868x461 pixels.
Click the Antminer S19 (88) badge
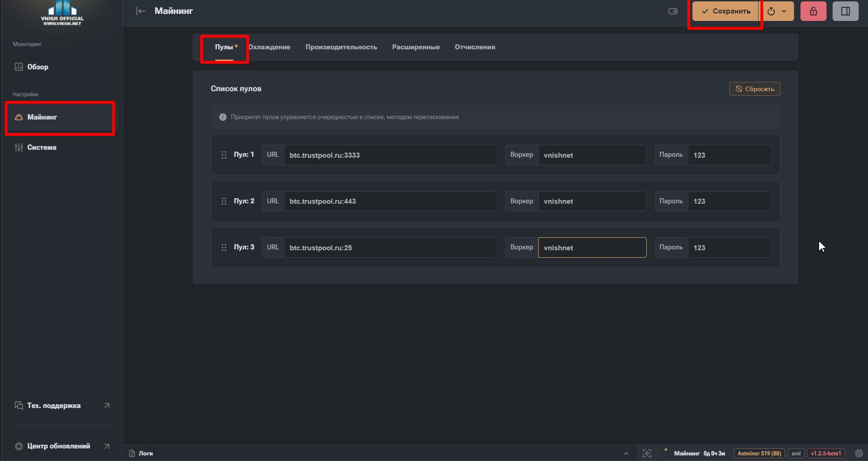759,453
